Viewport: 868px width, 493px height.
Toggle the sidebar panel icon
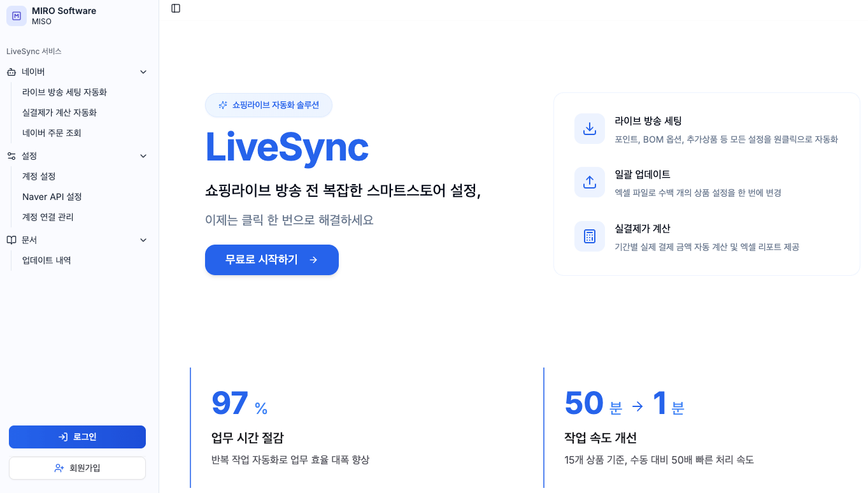(176, 8)
